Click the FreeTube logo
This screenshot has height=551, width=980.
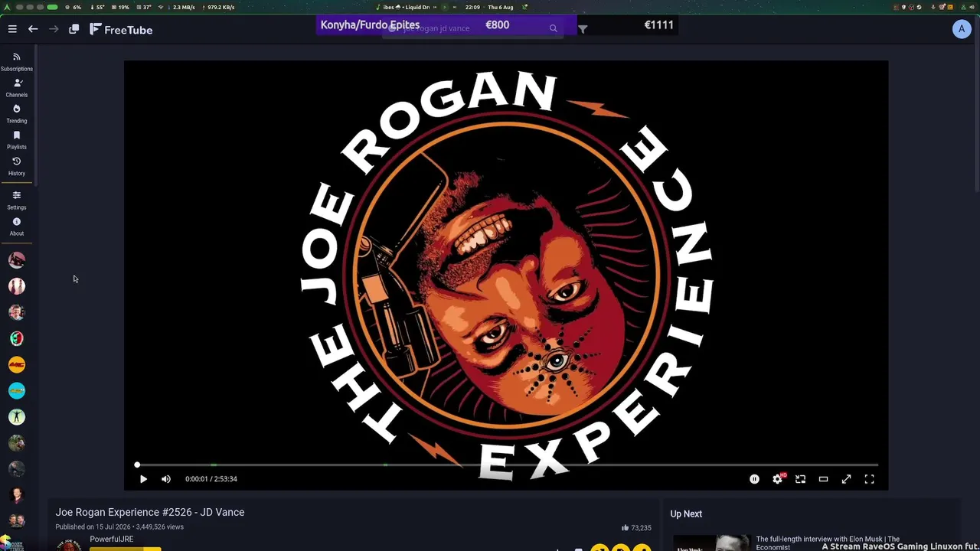pos(121,29)
